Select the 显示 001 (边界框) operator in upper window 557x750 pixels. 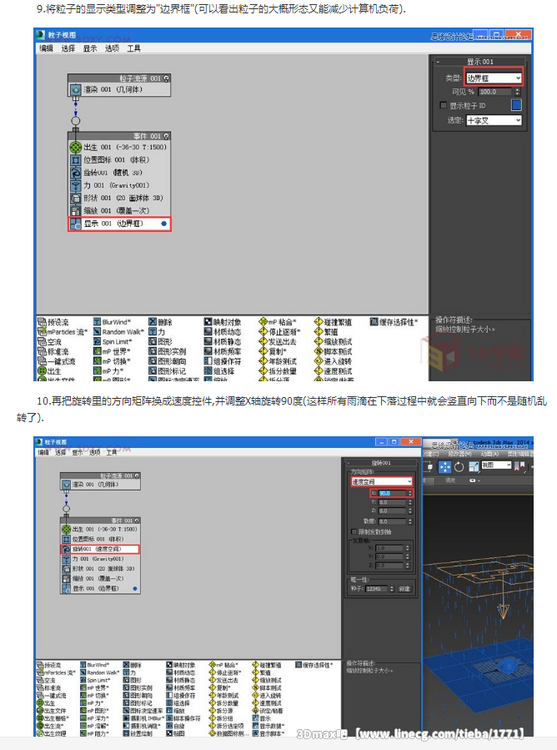point(120,224)
